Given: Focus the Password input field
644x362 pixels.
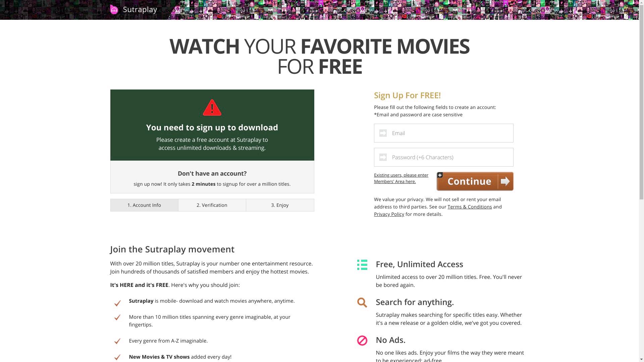Looking at the screenshot, I should click(x=444, y=157).
